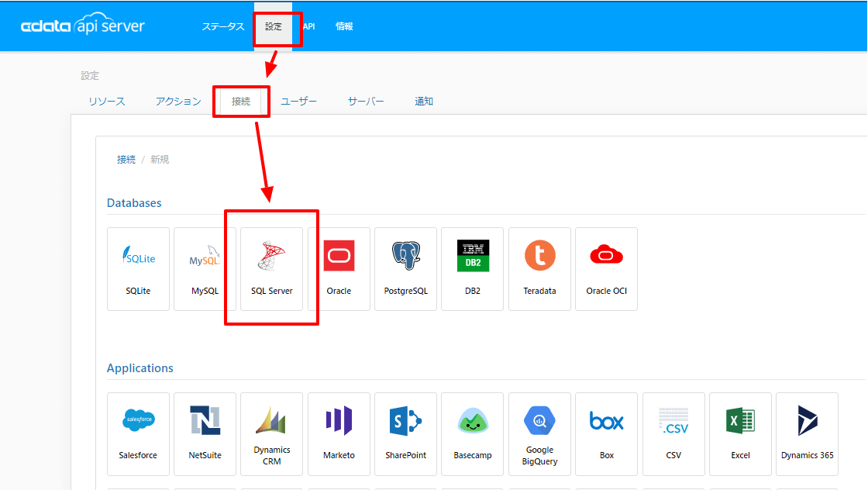868x490 pixels.
Task: Click the 設定 page title text
Action: pyautogui.click(x=90, y=76)
